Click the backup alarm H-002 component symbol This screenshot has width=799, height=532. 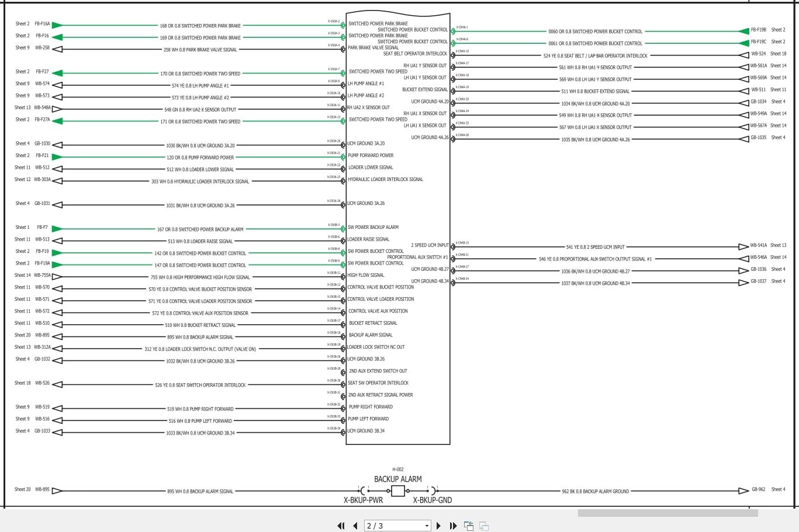[398, 491]
